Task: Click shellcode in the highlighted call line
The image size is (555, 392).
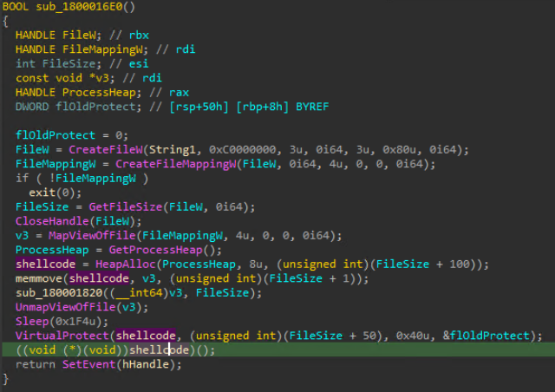Action: point(159,350)
